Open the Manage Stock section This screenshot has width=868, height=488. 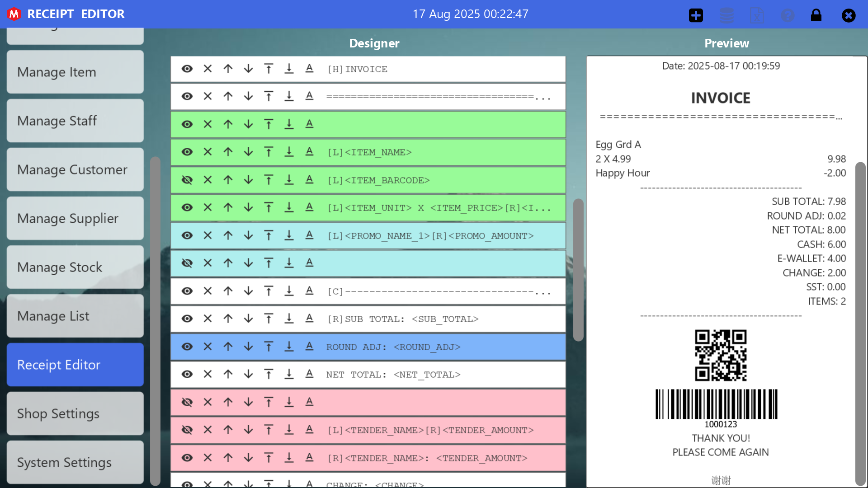[75, 267]
